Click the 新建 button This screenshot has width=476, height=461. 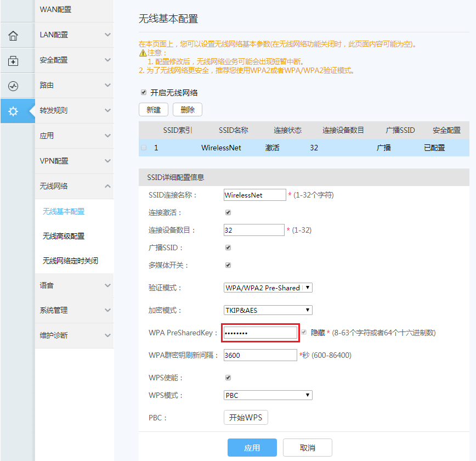click(154, 110)
